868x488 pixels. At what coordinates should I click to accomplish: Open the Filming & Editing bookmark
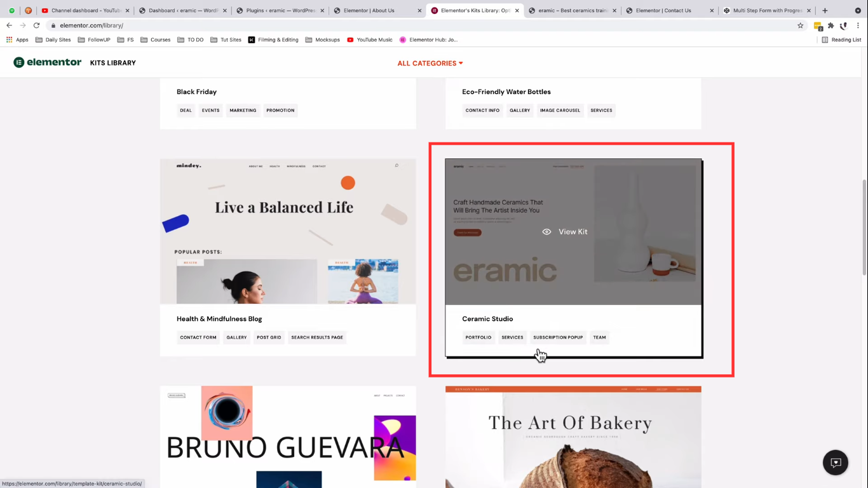click(273, 39)
